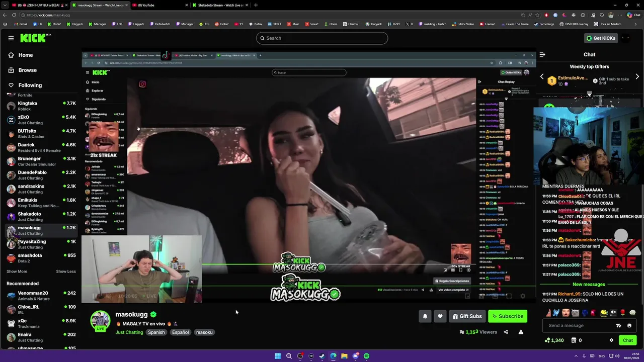
Task: Open File Explorer from the taskbar
Action: click(344, 356)
